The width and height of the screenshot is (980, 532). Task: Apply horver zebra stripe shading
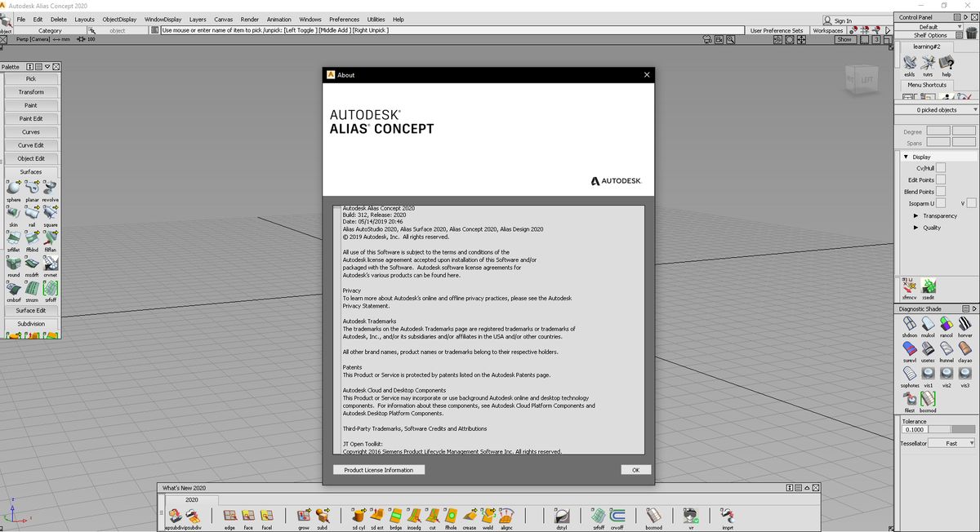click(965, 324)
